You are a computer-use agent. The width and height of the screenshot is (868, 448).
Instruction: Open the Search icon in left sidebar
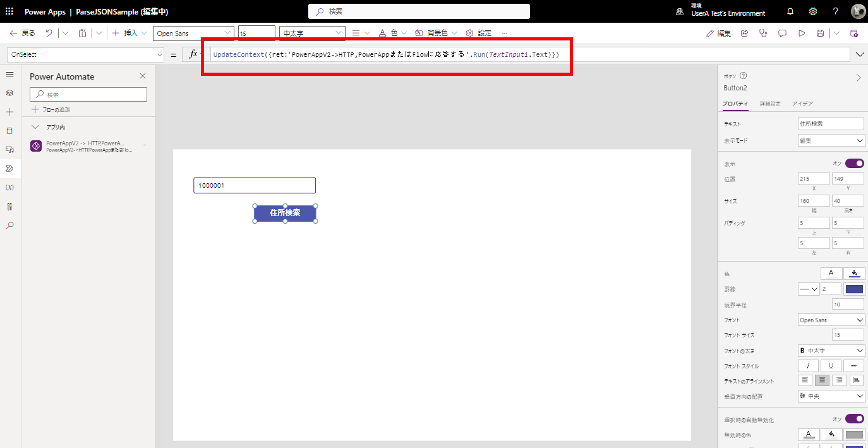click(x=9, y=225)
